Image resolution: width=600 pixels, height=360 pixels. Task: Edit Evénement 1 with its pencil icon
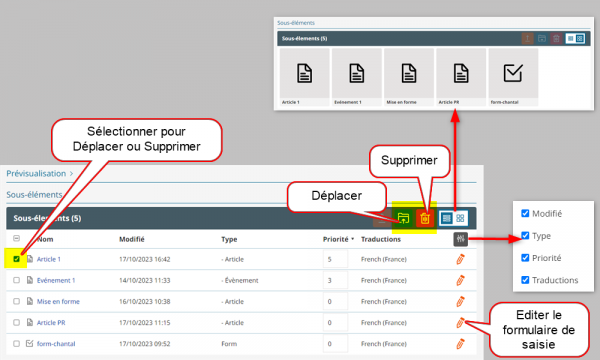click(x=460, y=280)
